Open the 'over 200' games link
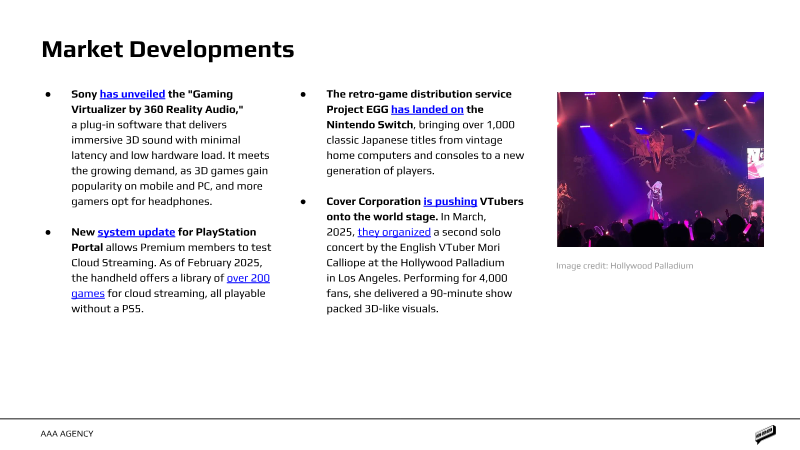 248,278
